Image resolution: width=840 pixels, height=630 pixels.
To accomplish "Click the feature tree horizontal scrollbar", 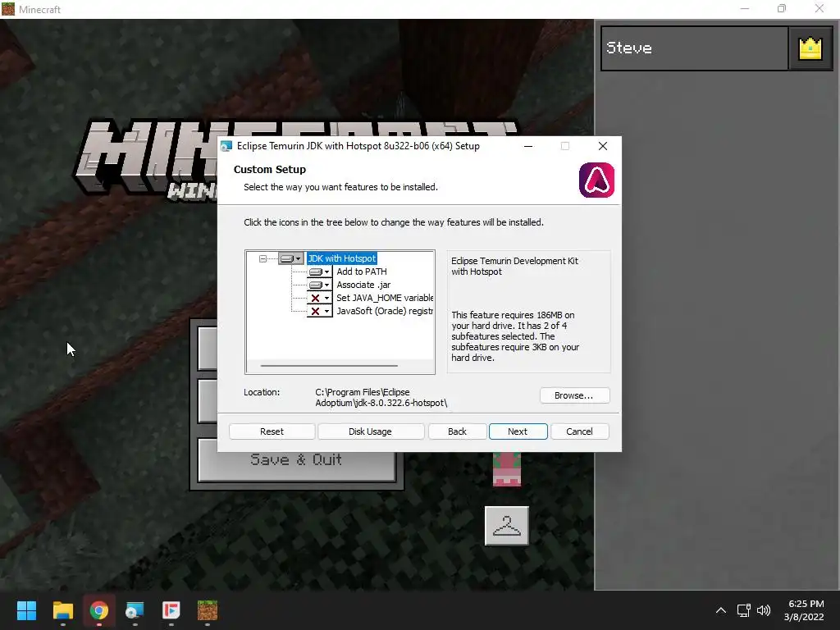I will [329, 366].
